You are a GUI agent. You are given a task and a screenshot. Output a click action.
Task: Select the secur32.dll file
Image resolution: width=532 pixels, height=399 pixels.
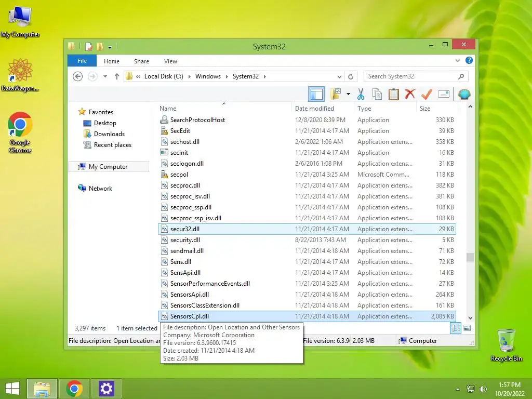point(307,229)
